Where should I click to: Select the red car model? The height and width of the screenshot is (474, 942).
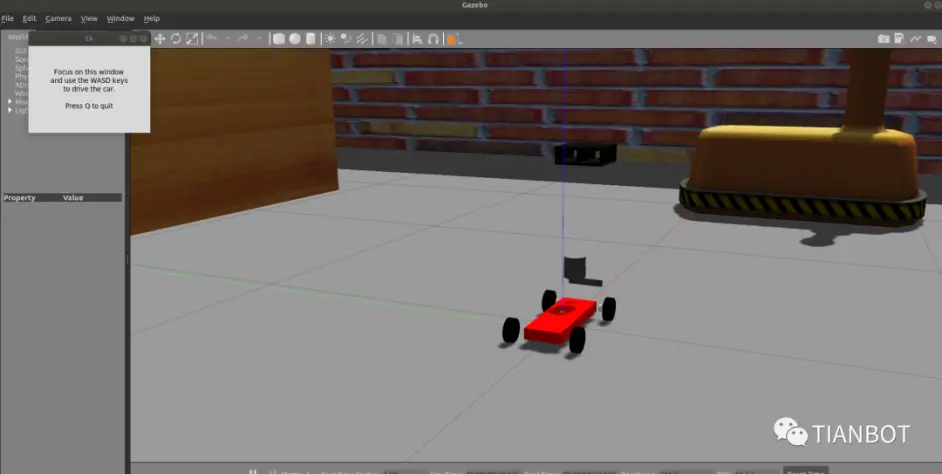[559, 321]
